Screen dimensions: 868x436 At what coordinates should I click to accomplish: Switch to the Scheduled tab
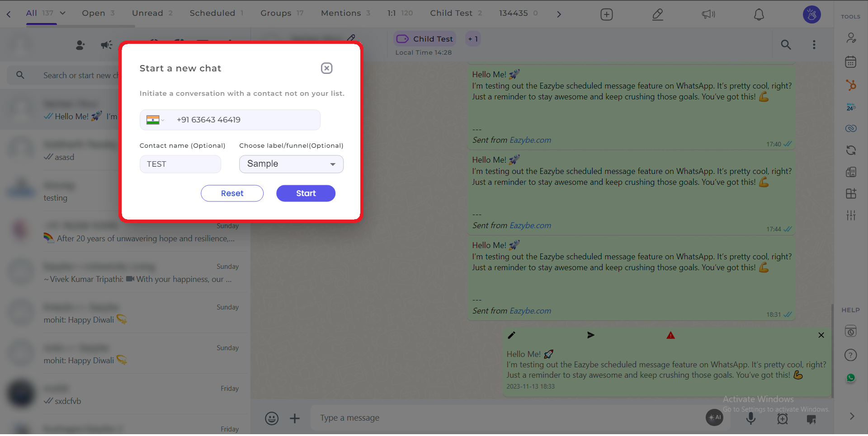tap(217, 13)
